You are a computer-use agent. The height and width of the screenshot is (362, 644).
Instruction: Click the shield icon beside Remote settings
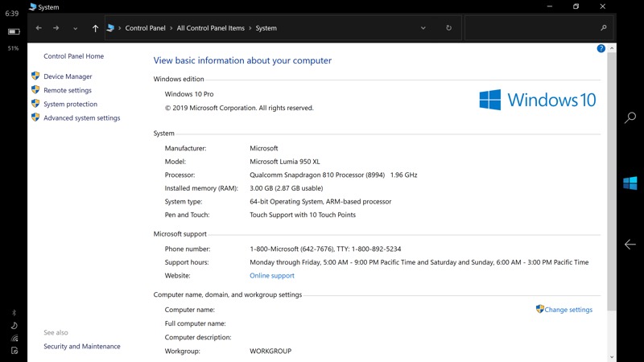point(35,90)
